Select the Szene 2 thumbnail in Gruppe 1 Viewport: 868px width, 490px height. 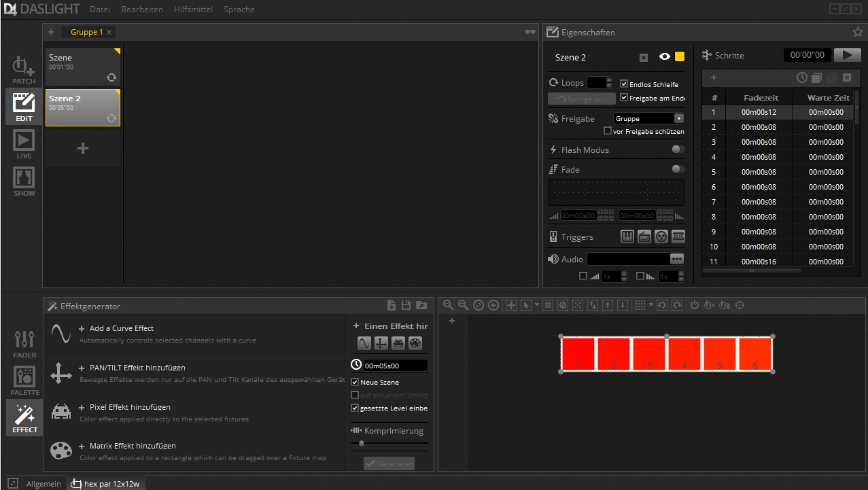tap(82, 107)
